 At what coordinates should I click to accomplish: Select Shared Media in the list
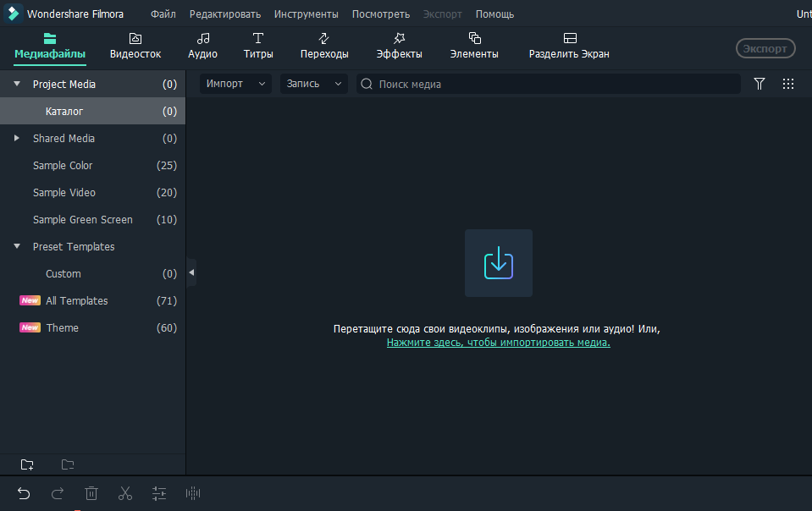pos(92,138)
